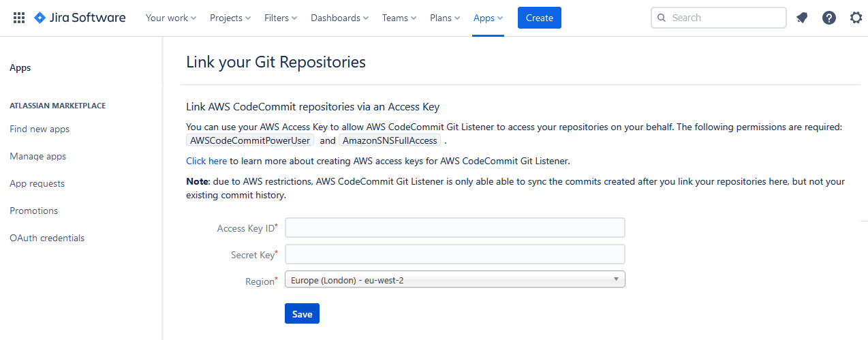The height and width of the screenshot is (340, 868).
Task: Click the AmazonSNSFullAccess permission tag
Action: pyautogui.click(x=390, y=140)
